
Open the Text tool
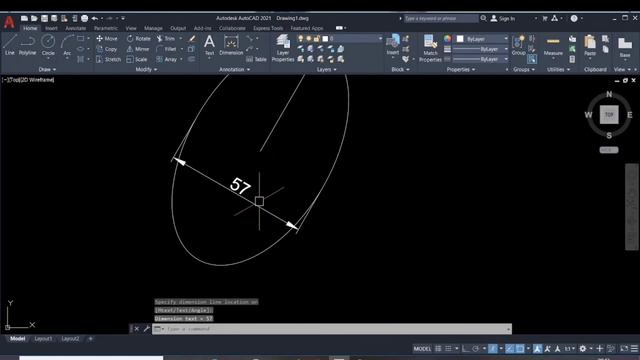(x=209, y=45)
